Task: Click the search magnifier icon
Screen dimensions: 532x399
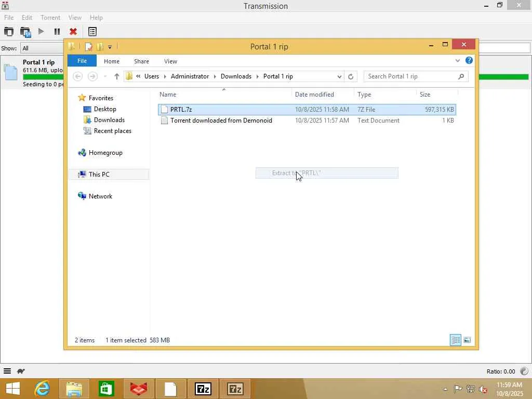Action: [x=461, y=76]
